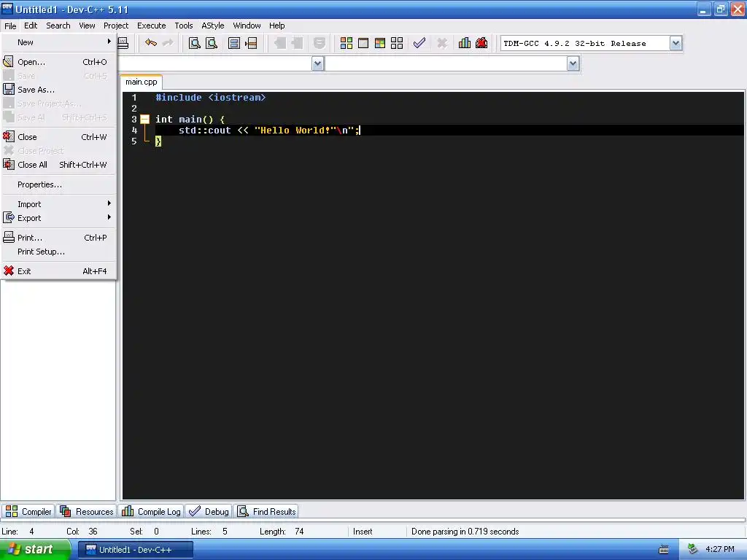Click the Debug checkmark toolbar icon
Screen dimensions: 747x560
[x=419, y=43]
